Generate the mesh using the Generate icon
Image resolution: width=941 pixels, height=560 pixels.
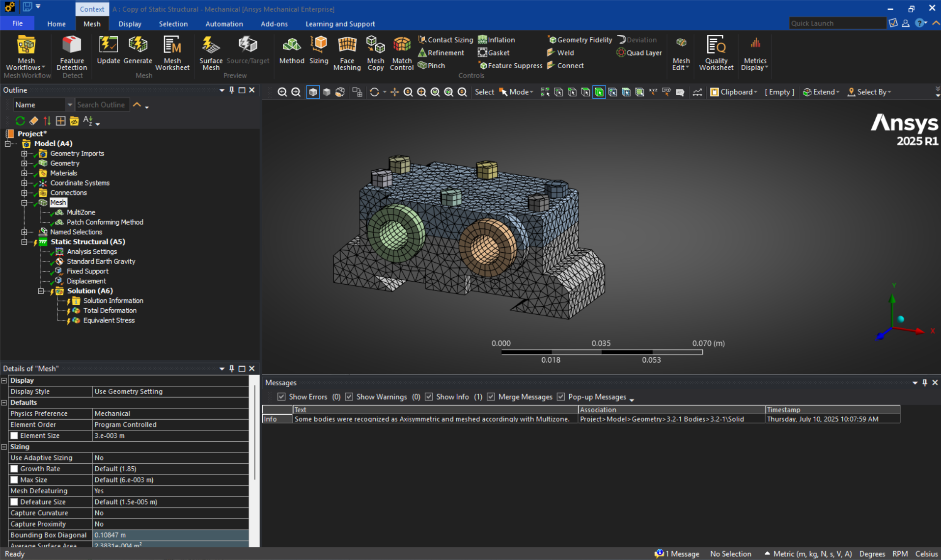point(138,52)
